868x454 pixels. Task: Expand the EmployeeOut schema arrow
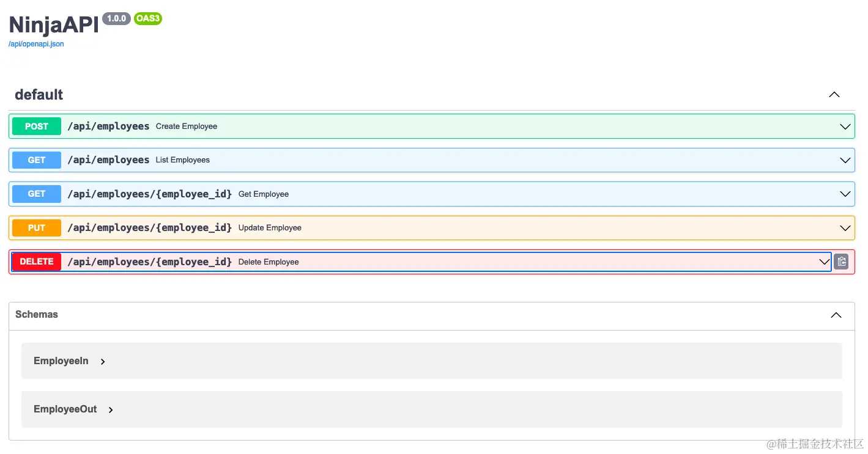click(x=111, y=410)
